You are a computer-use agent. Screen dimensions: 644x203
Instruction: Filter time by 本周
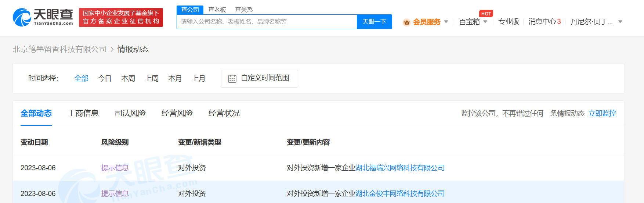(128, 78)
